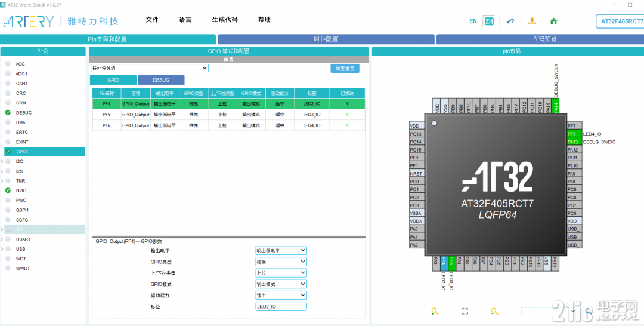
Task: Toggle the checked DEBUG peripheral indicator
Action: (8, 113)
